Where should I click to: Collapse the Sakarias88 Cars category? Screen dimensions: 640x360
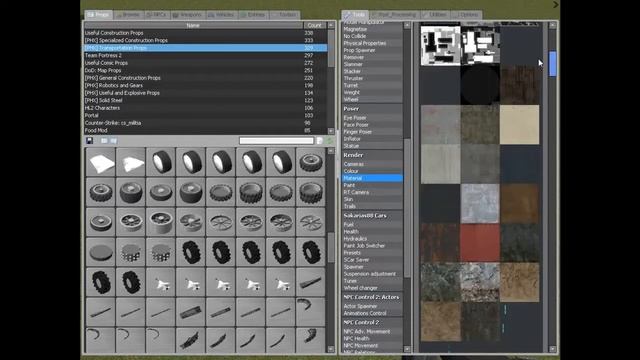372,216
